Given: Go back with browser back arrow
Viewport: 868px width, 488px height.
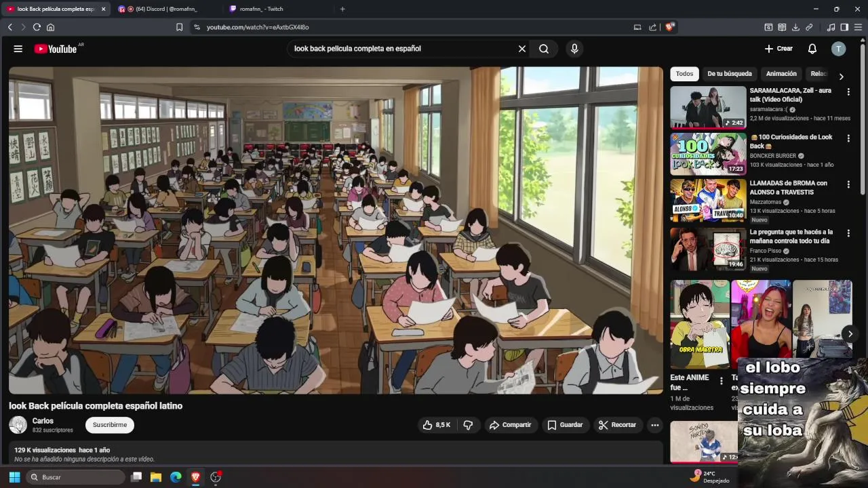Looking at the screenshot, I should [x=10, y=27].
